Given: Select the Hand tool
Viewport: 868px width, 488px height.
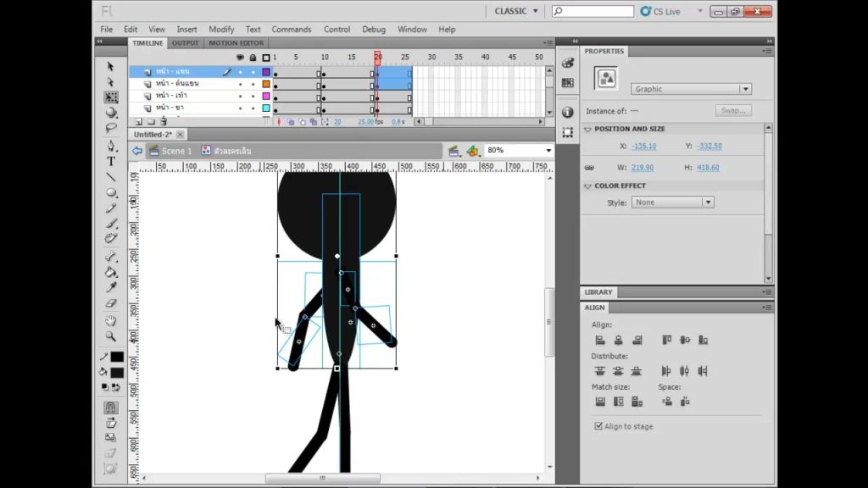Looking at the screenshot, I should point(111,320).
